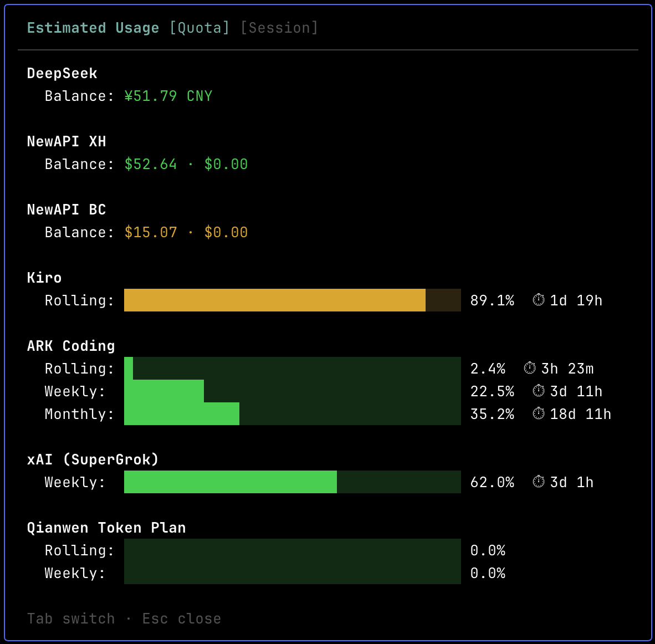Image resolution: width=655 pixels, height=644 pixels.
Task: Click the Tab switch hint
Action: [x=71, y=619]
